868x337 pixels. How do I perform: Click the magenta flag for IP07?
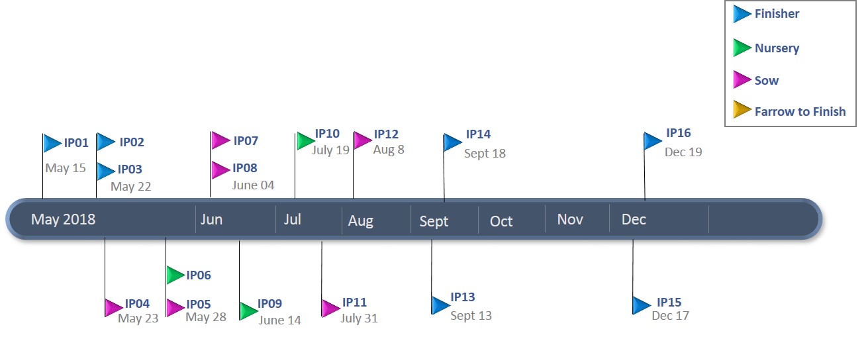click(220, 140)
